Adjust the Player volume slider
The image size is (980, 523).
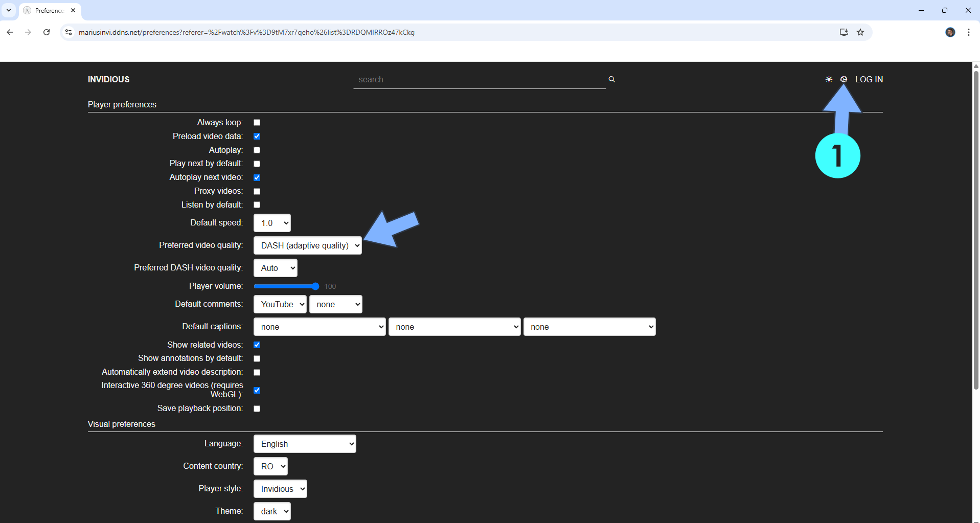[x=286, y=286]
